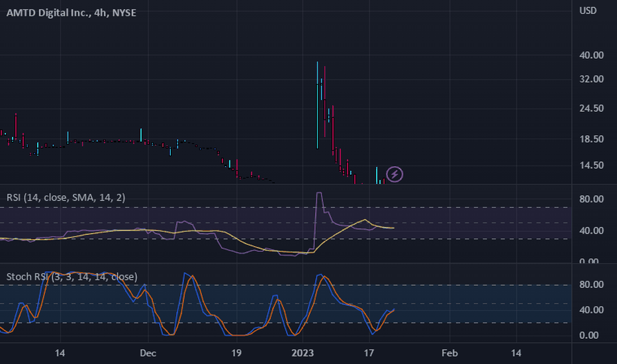Click the 80.00 level on the RSI axis
The width and height of the screenshot is (617, 364).
591,199
